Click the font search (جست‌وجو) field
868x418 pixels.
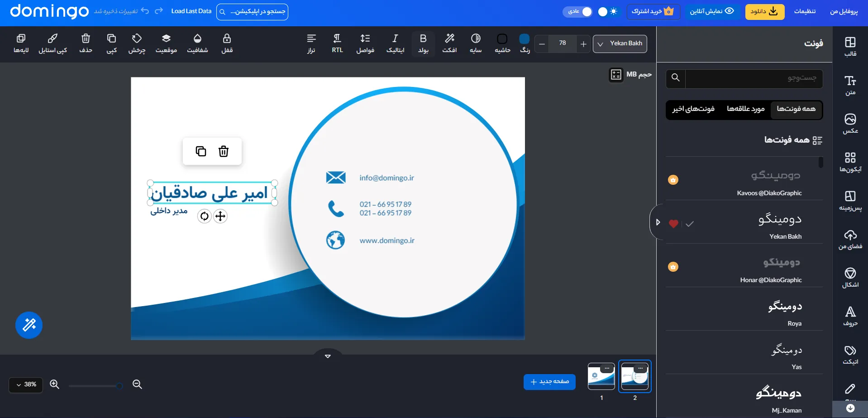[x=754, y=78]
